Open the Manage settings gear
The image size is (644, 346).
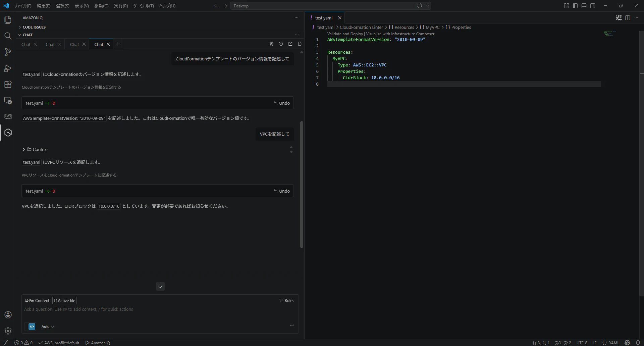point(8,331)
